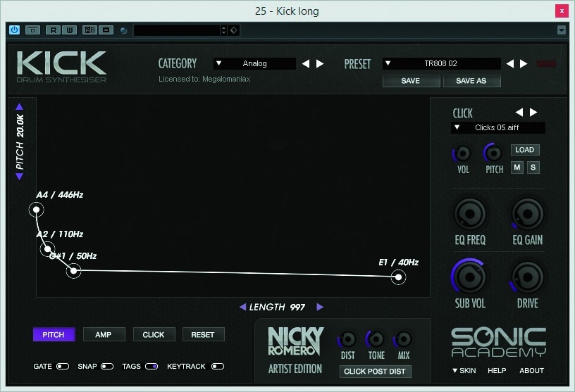
Task: Select previous click sample arrow
Action: click(519, 112)
